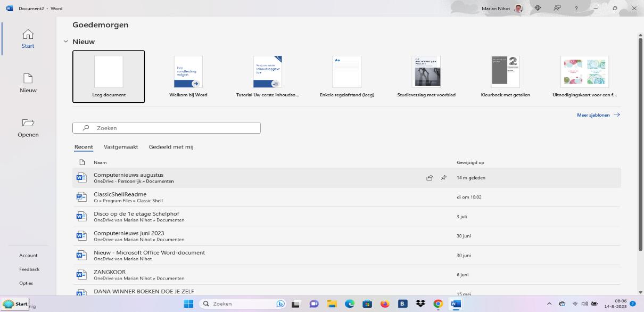Open the Tutorial Uw eerste inhoudsopgave template
644x312 pixels.
[268, 77]
